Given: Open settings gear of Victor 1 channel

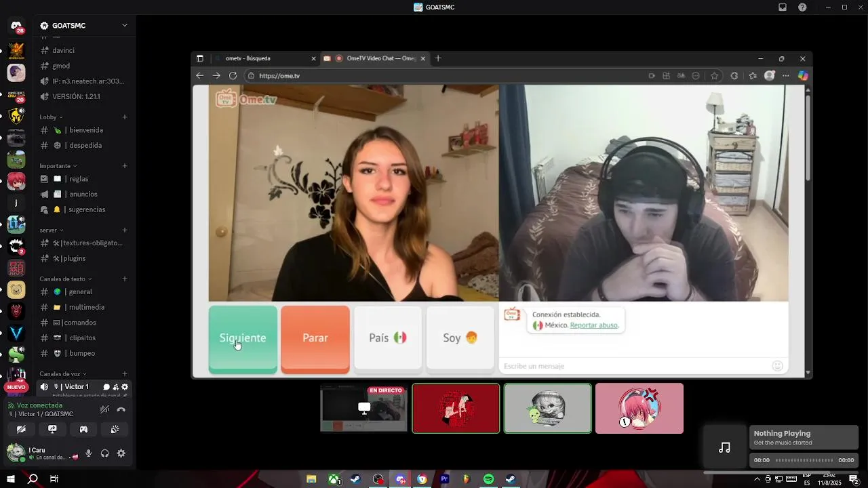Looking at the screenshot, I should (125, 387).
